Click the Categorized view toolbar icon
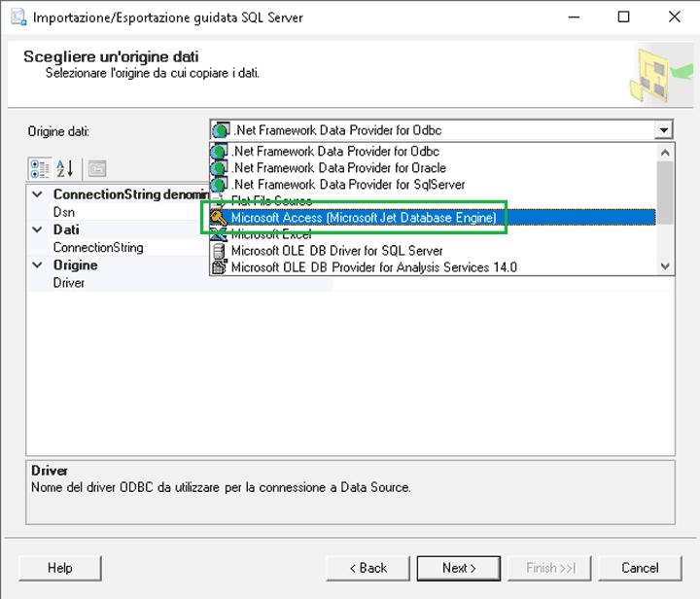Screen dimensions: 700x599 39,169
